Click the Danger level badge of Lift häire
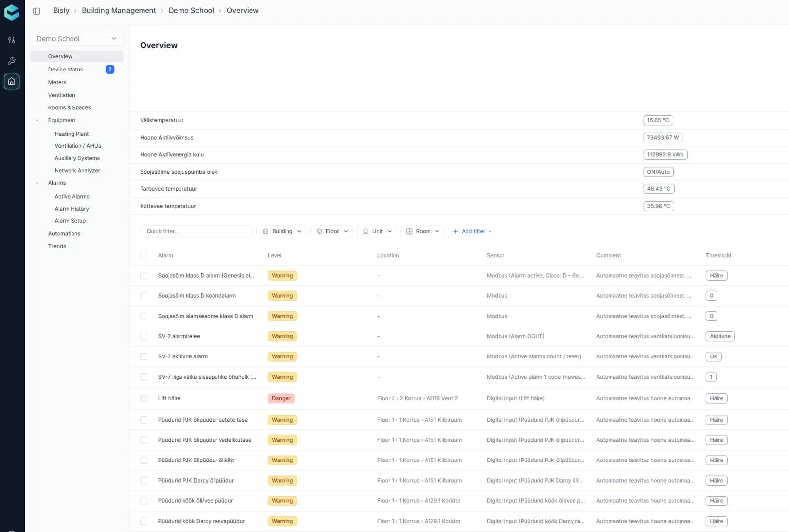The width and height of the screenshot is (789, 532). (x=281, y=398)
